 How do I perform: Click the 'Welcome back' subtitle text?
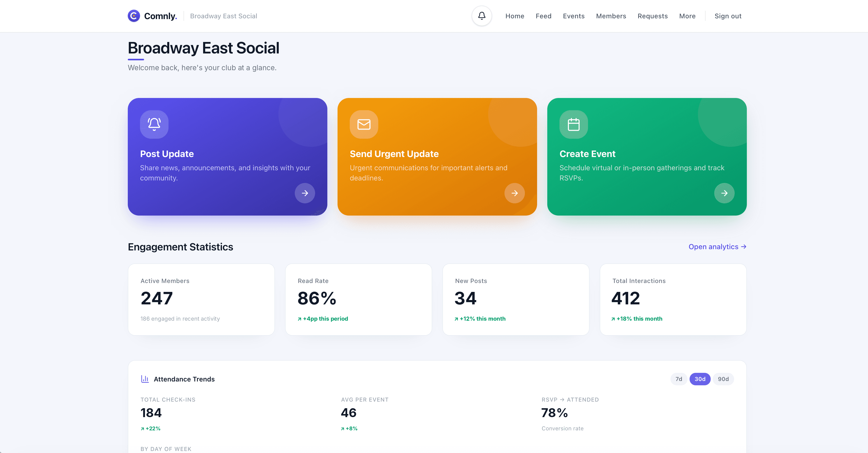tap(202, 68)
